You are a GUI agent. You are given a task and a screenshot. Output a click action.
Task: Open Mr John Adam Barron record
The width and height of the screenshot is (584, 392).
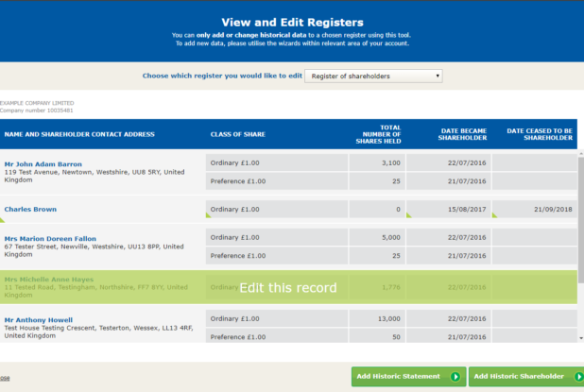coord(43,163)
